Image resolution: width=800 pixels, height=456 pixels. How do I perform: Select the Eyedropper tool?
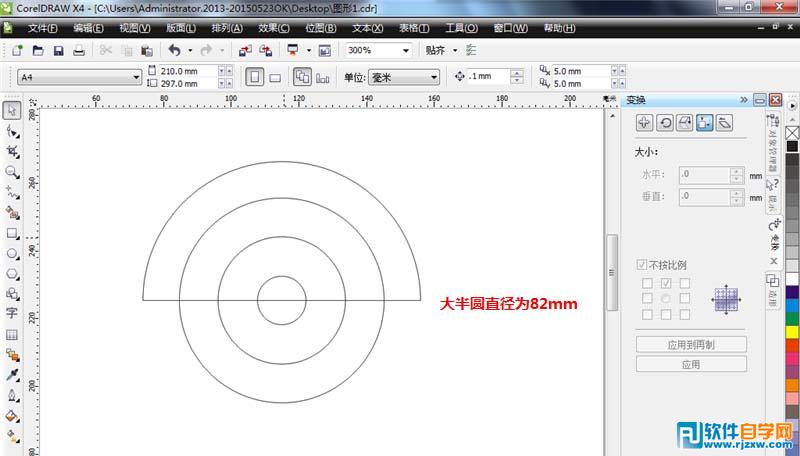pos(12,375)
